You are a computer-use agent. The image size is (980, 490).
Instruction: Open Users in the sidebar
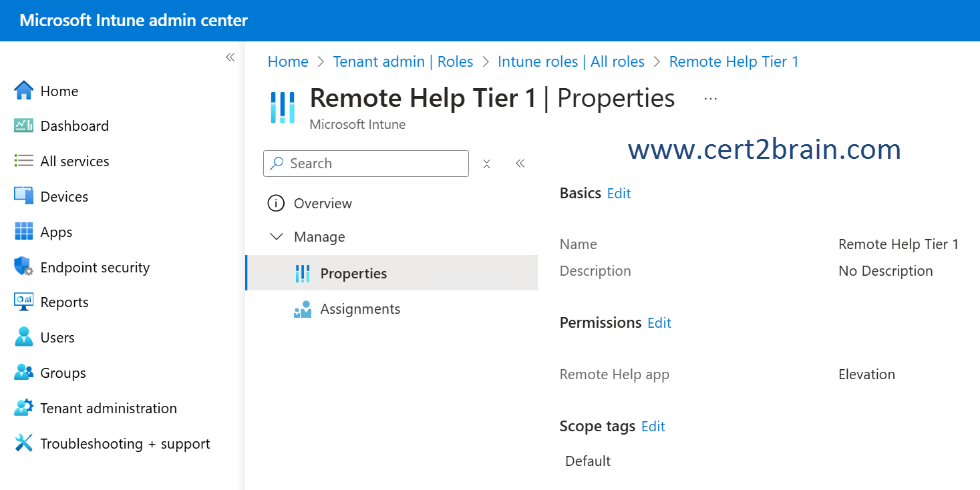57,338
